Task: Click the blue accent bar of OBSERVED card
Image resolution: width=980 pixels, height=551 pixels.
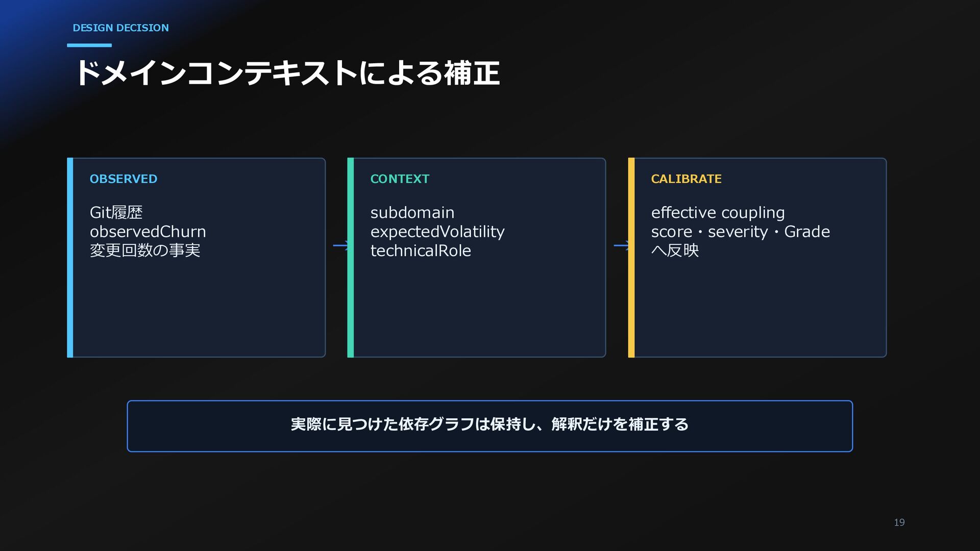Action: (70, 258)
